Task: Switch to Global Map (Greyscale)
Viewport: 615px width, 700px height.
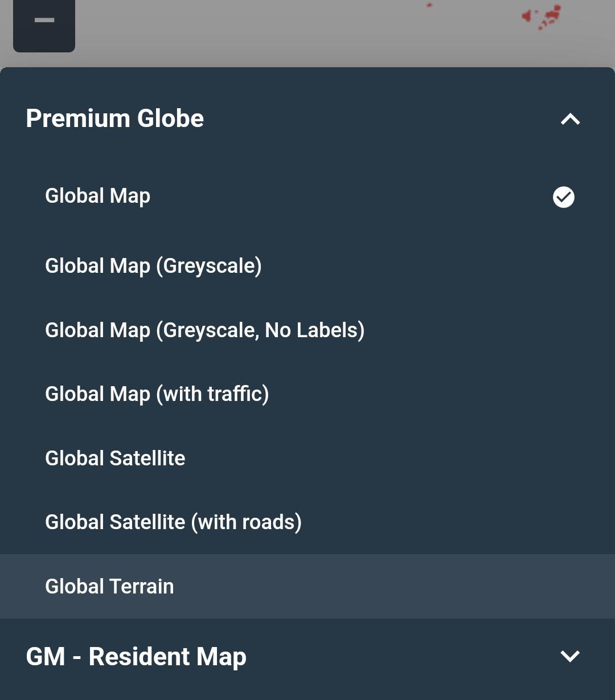Action: (307, 266)
